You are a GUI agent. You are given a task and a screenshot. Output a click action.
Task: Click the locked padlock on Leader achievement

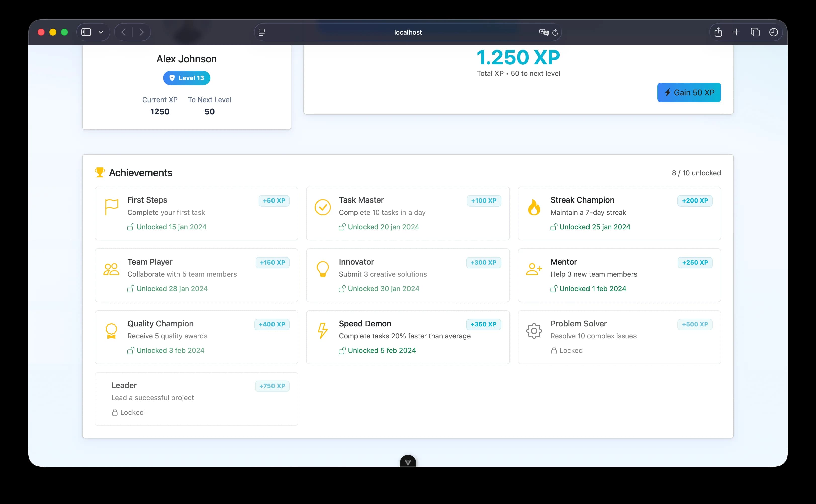tap(115, 412)
